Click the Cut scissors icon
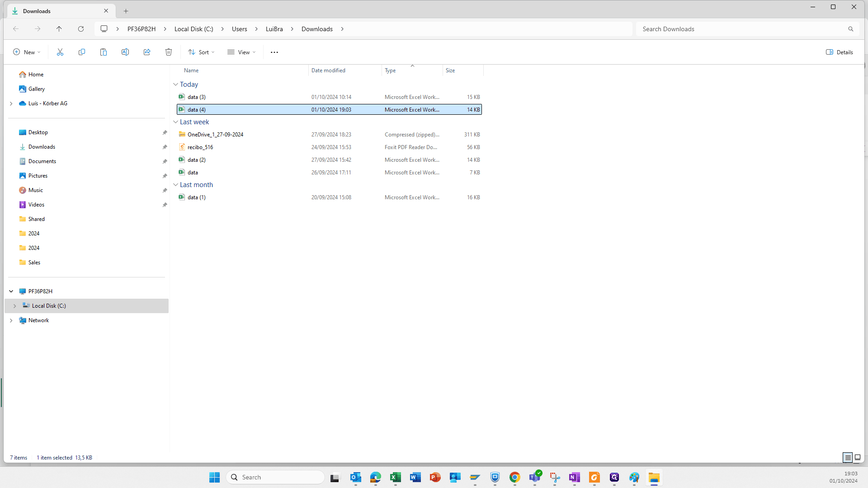Viewport: 868px width, 488px height. (60, 52)
